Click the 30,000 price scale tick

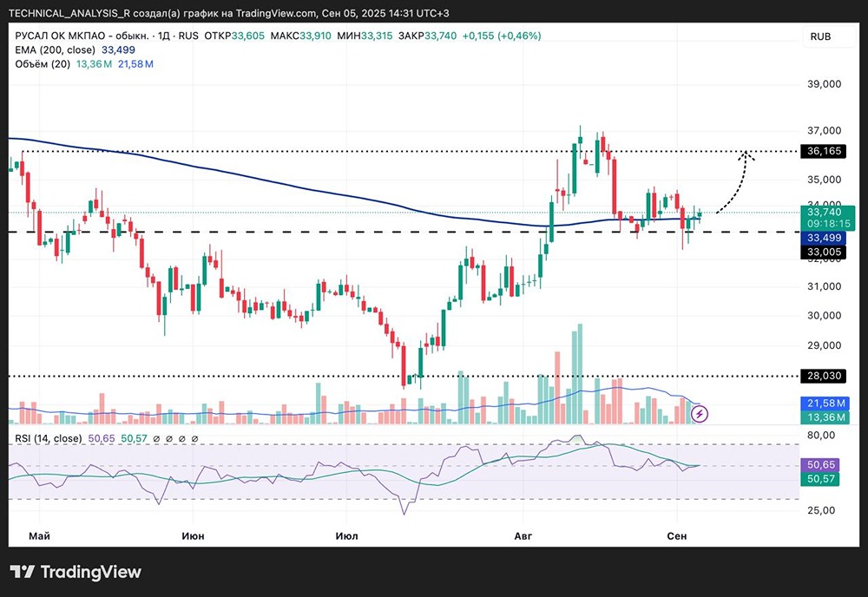point(824,316)
